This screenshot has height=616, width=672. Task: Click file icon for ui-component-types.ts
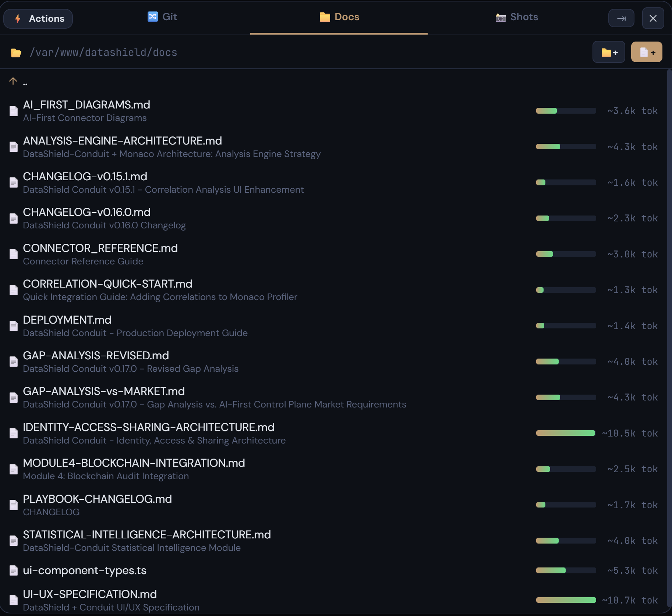pos(14,570)
